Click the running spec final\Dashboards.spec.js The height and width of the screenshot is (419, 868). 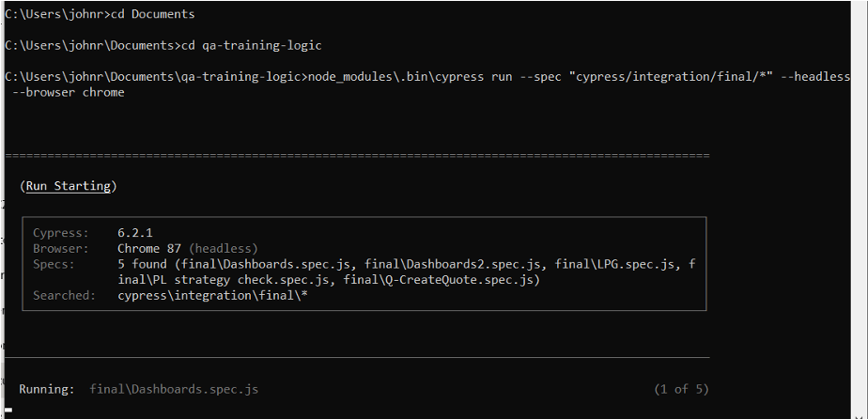click(x=174, y=389)
